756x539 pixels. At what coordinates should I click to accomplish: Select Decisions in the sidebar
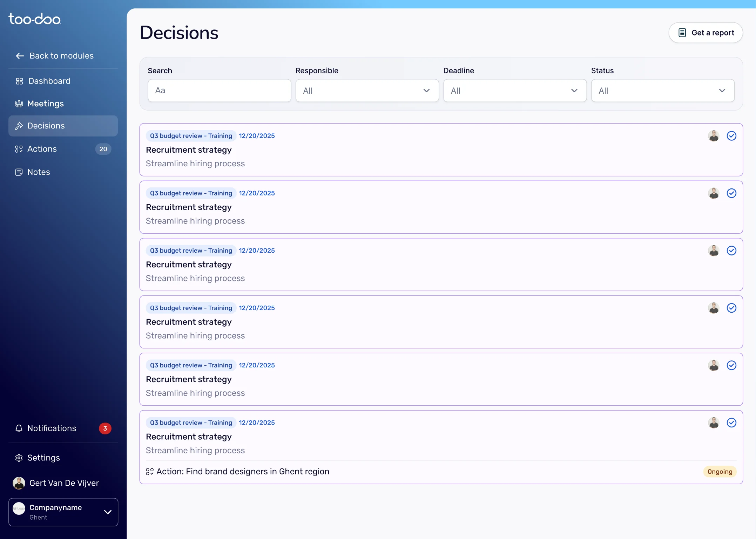tap(63, 126)
